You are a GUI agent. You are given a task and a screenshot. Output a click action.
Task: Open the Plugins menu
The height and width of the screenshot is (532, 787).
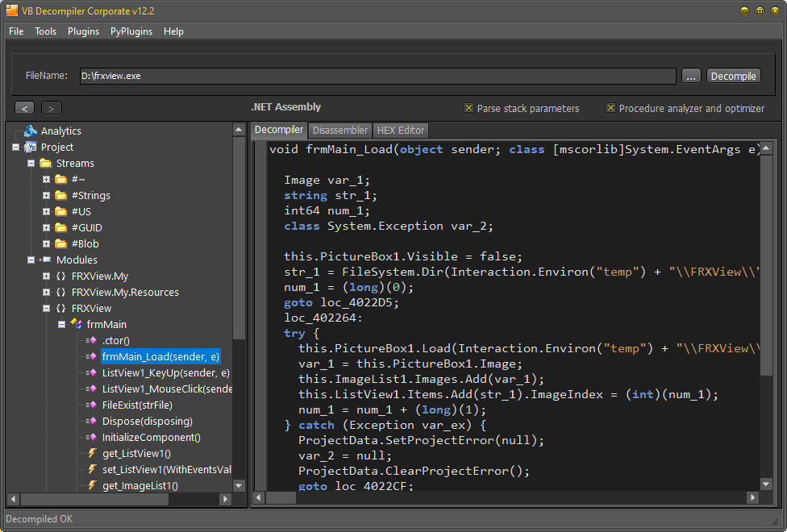(x=83, y=31)
